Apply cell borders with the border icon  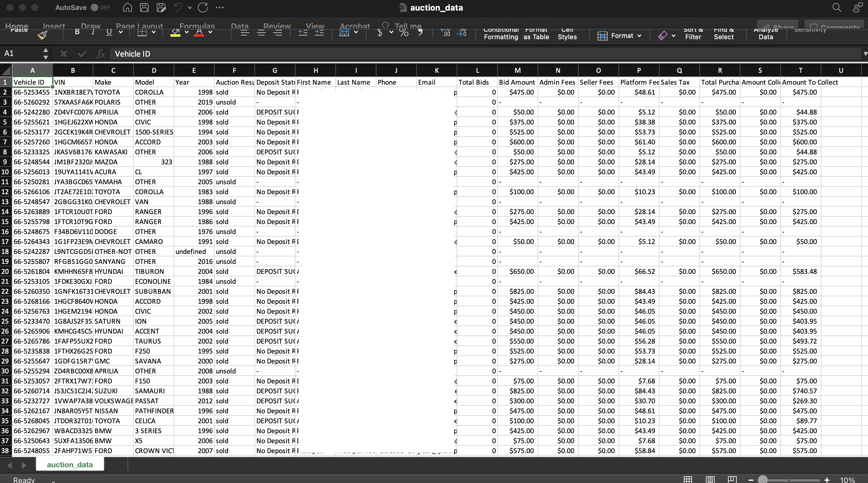(142, 32)
